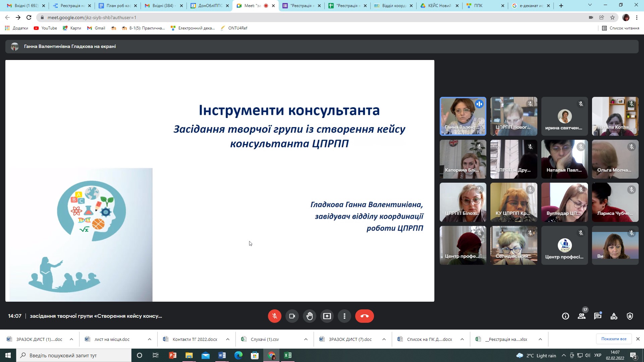
Task: Open downloaded file Слухачі (1).csv
Action: pos(264,339)
